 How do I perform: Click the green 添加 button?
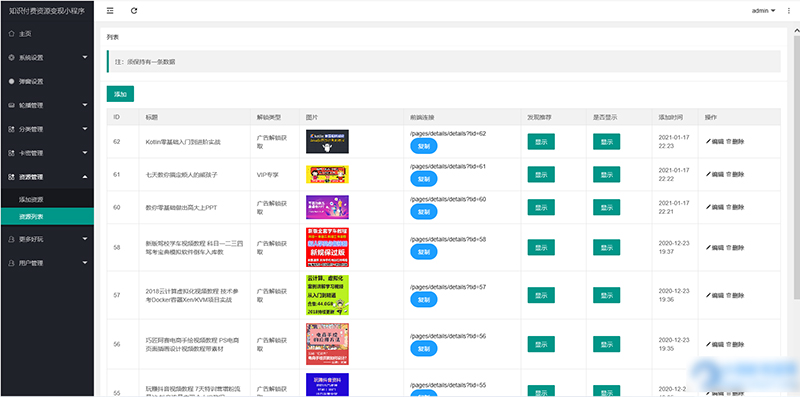[120, 94]
